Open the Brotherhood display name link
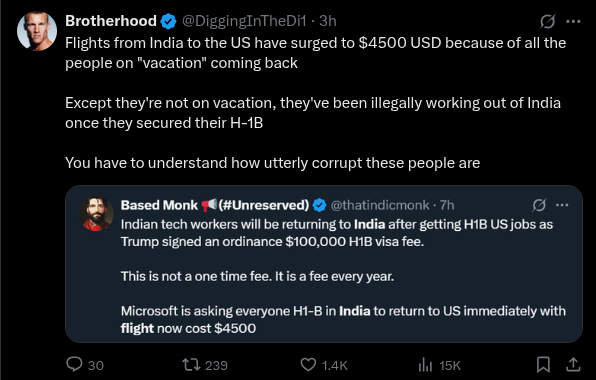Viewport: 596px width, 380px height. click(111, 21)
